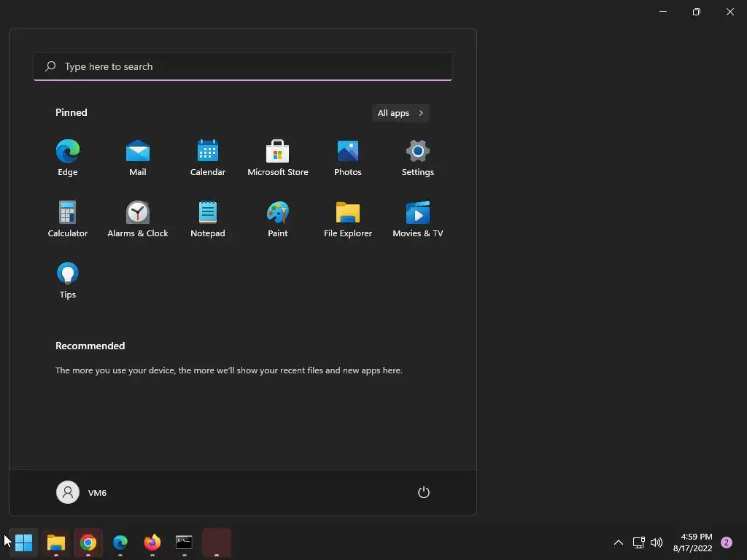Open the notification badge showing 2
747x560 pixels.
pos(727,542)
